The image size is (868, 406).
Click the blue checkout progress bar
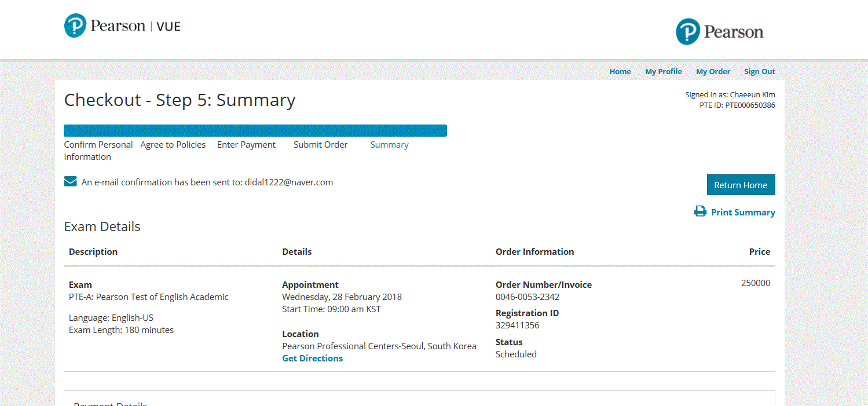[255, 130]
